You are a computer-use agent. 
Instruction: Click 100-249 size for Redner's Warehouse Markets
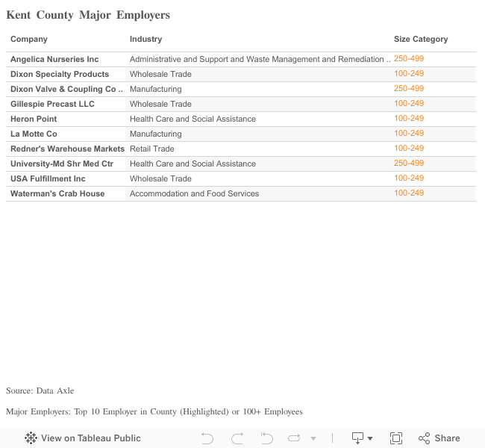coord(409,148)
